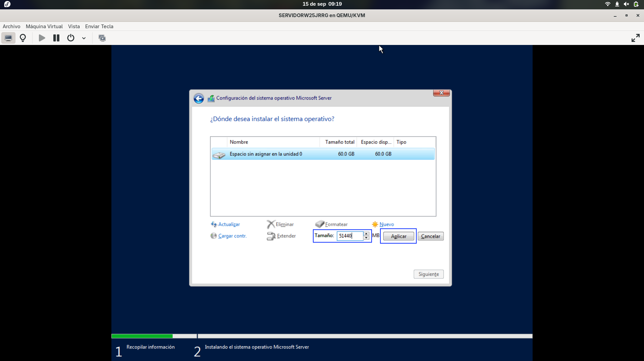Select the unassigned space drive row

tap(323, 154)
